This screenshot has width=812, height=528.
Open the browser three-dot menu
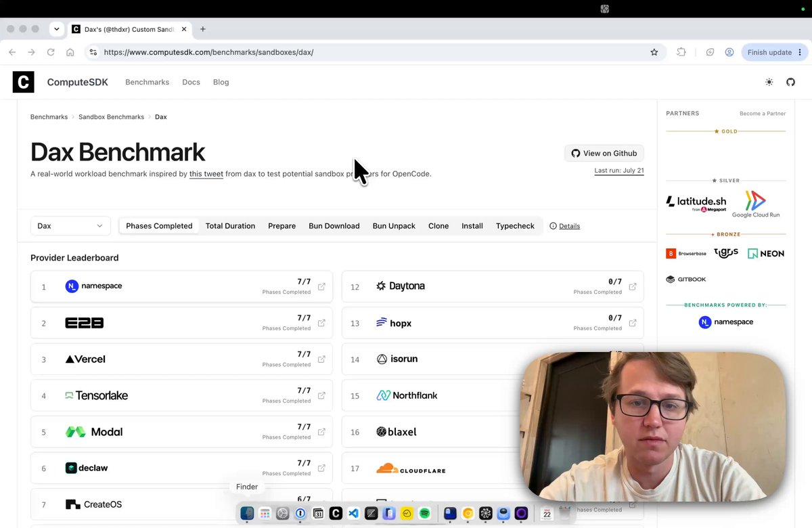click(x=800, y=52)
